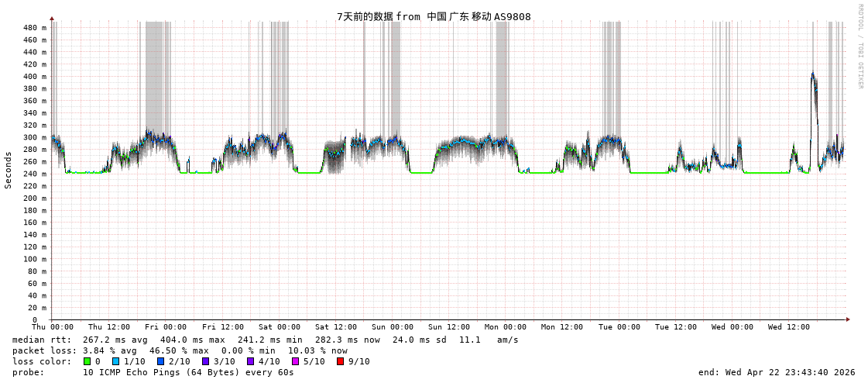Viewport: 868px width, 383px height.
Task: Select the "400 m" y-axis tick label
Action: [x=34, y=77]
